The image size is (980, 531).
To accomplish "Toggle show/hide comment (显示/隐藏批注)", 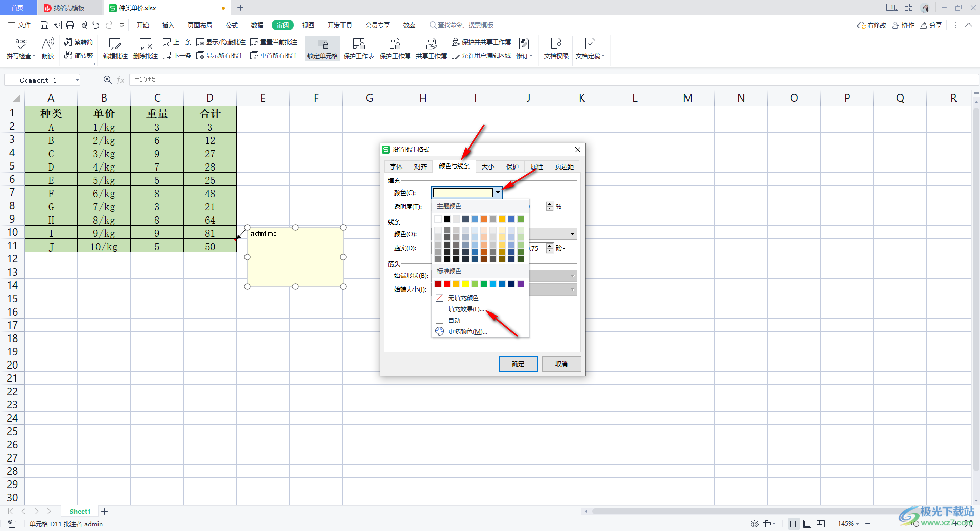I will 221,42.
